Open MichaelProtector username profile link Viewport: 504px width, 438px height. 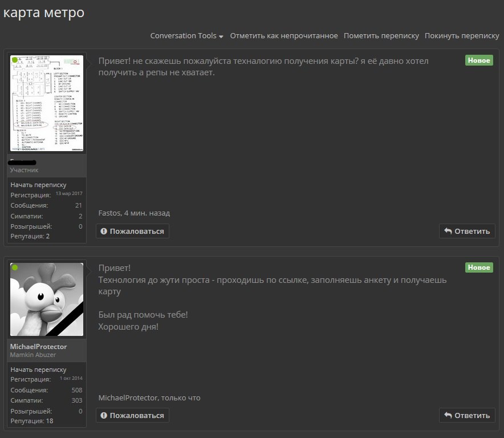coord(39,347)
